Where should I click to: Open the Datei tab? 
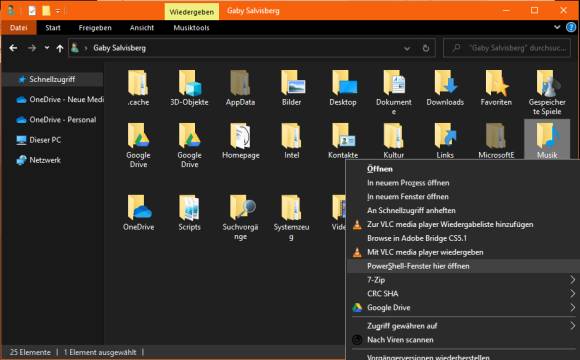(18, 28)
